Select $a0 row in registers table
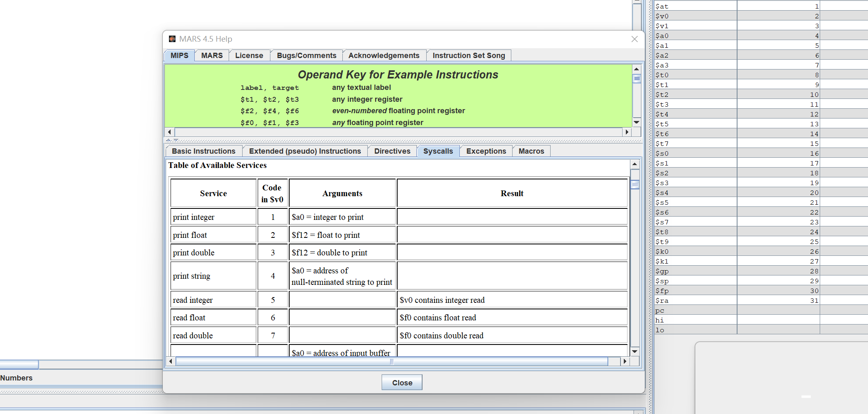This screenshot has height=414, width=868. (x=761, y=36)
